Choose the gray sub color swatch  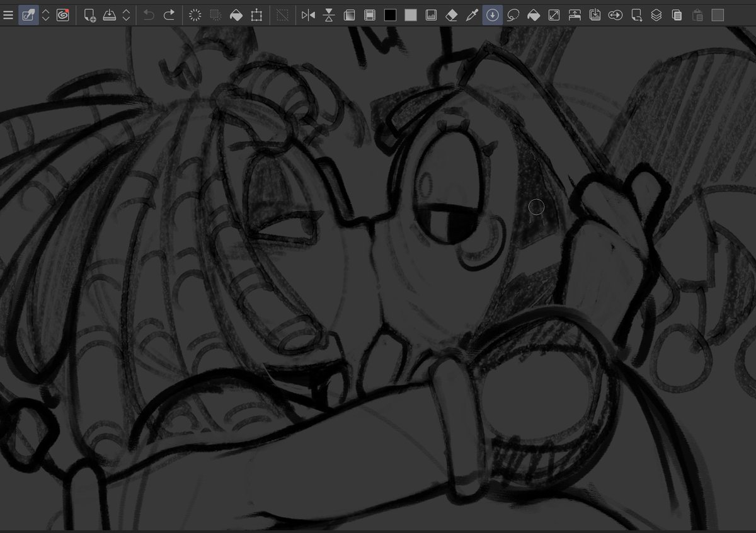click(x=411, y=14)
